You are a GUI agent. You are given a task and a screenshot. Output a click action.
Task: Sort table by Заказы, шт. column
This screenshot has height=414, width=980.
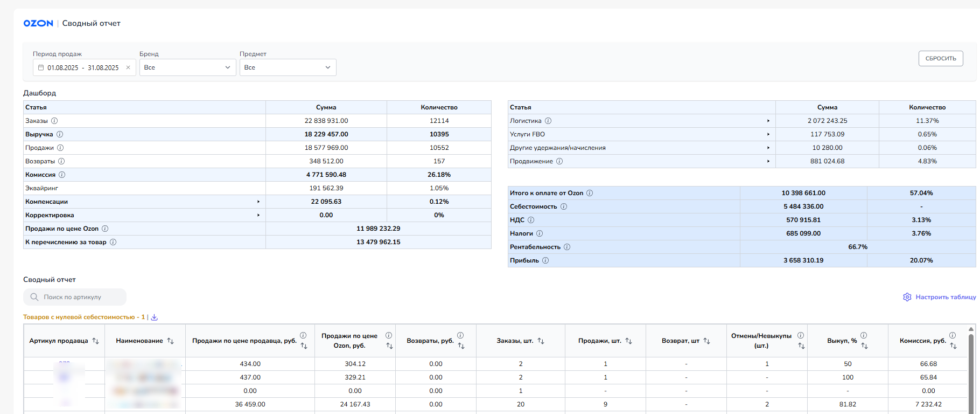click(541, 341)
